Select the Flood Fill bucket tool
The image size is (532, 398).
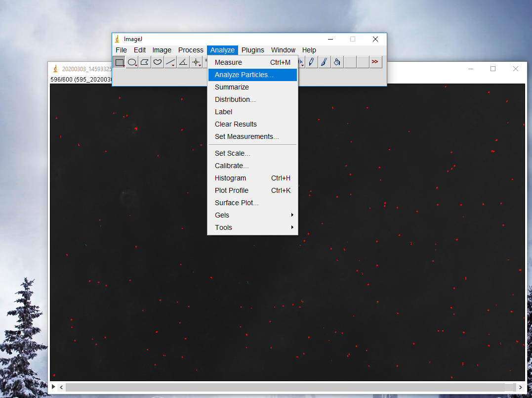(x=337, y=62)
